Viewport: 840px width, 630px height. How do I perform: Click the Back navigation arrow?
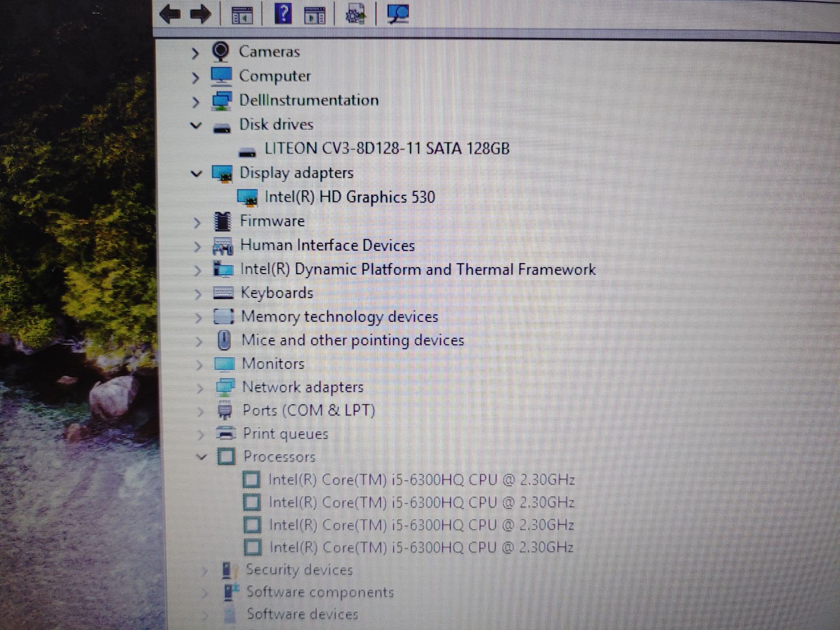tap(170, 14)
